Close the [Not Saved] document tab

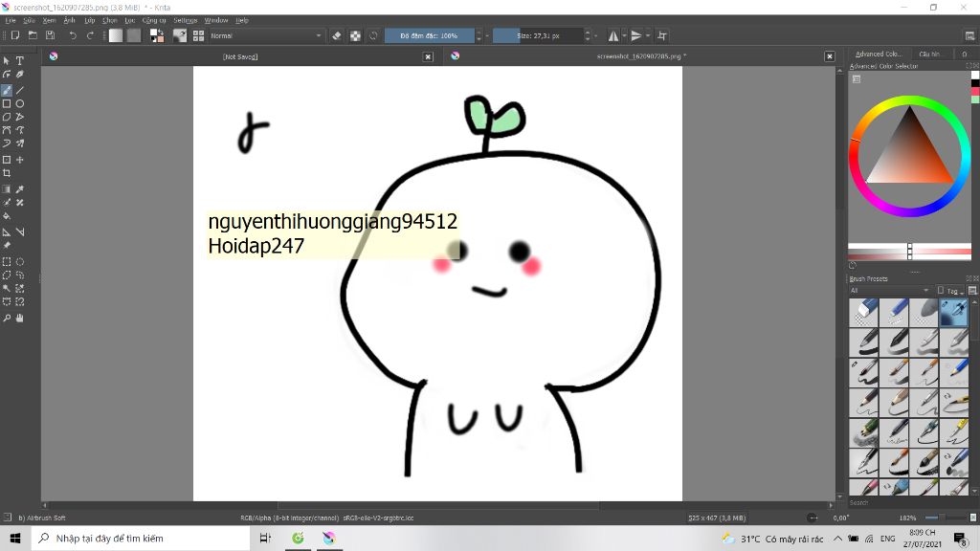(x=428, y=56)
